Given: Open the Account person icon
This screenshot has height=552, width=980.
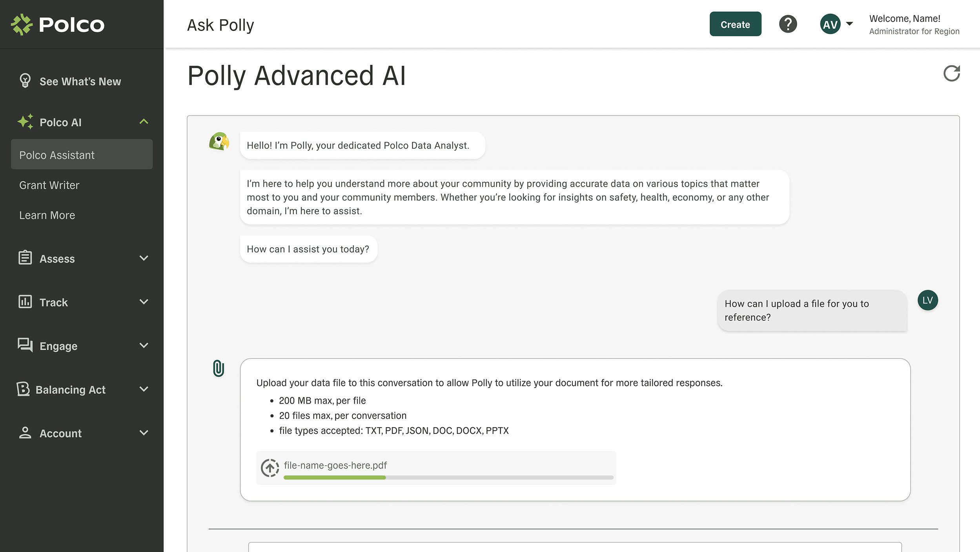Looking at the screenshot, I should tap(25, 433).
